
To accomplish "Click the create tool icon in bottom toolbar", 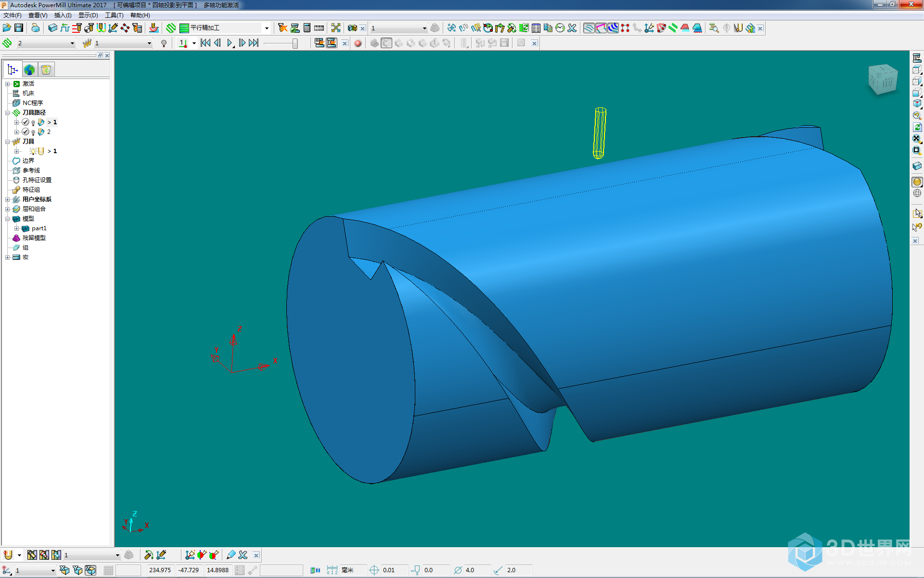I will [8, 555].
